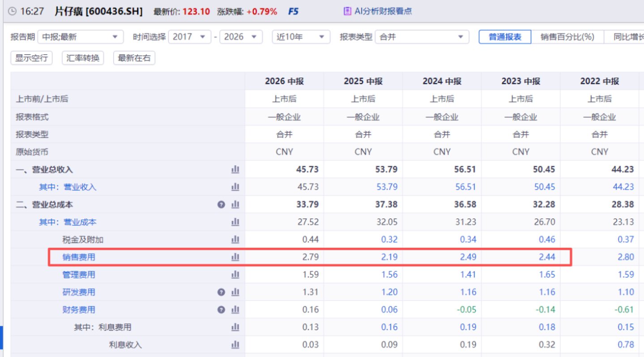Open the 管理费用 item link
Screen dimensions: 644x357
pos(79,275)
